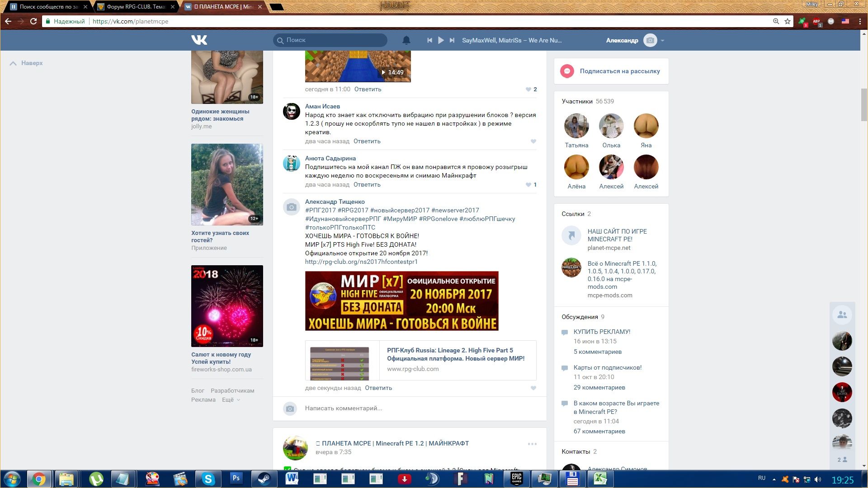Open Аман Исаев's profile name
Viewport: 868px width, 488px height.
322,107
